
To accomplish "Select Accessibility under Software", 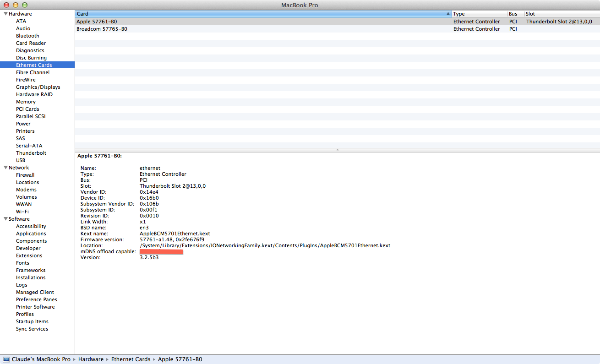I will click(x=31, y=226).
